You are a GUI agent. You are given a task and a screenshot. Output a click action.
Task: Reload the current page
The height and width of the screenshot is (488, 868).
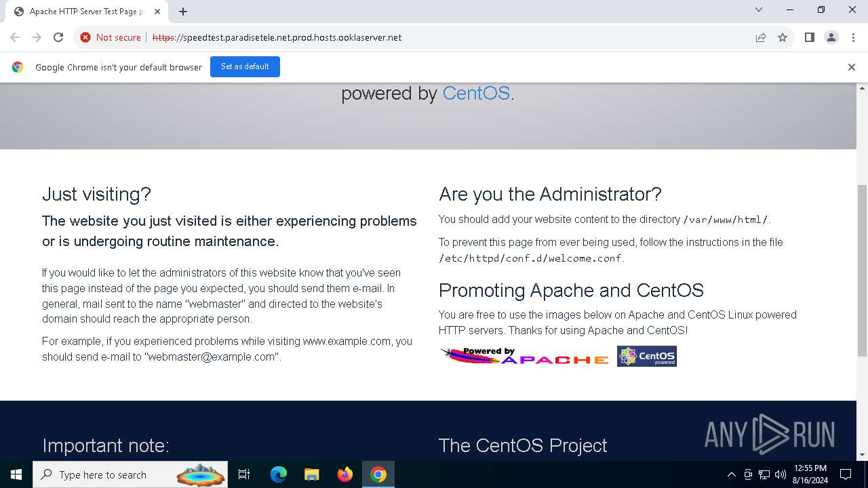click(x=58, y=37)
